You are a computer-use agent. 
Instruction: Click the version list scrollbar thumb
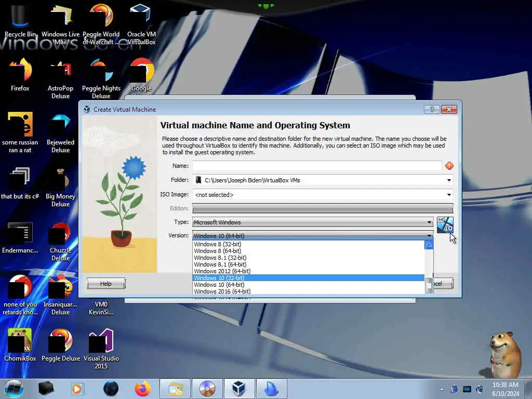(429, 285)
